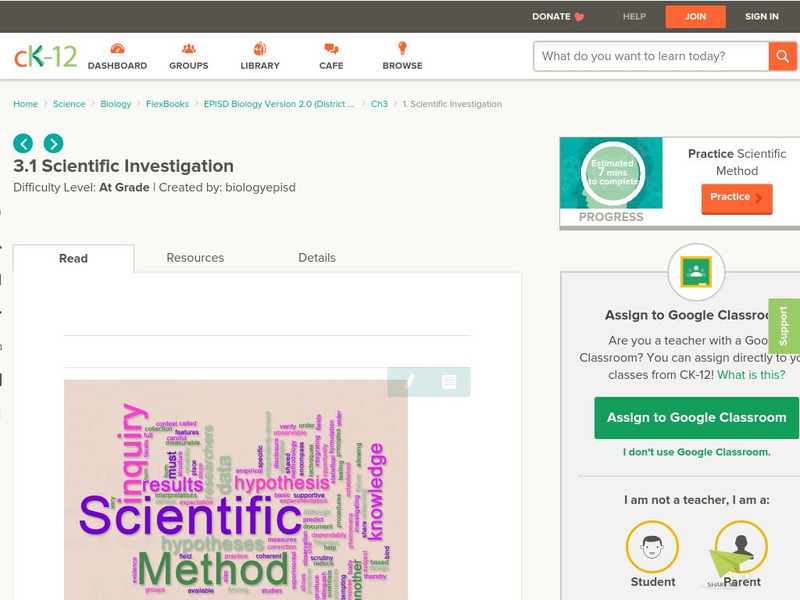Open the Library icon in navigation
Image resolution: width=800 pixels, height=600 pixels.
(x=260, y=49)
